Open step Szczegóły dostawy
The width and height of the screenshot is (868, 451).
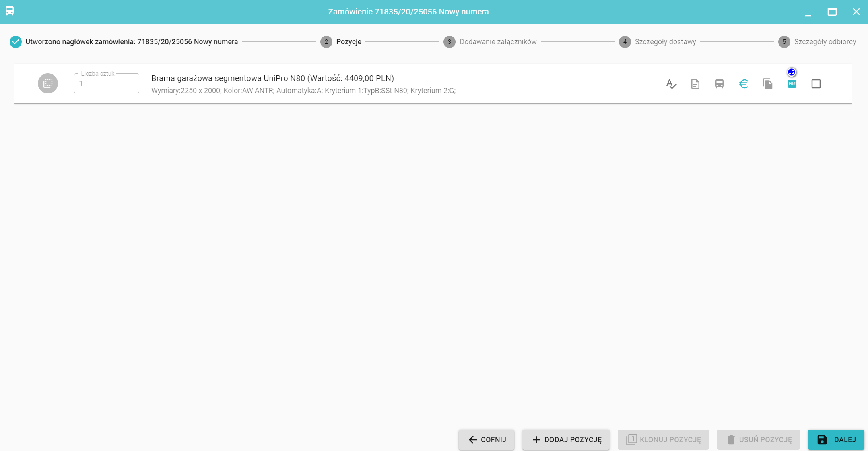pyautogui.click(x=665, y=42)
